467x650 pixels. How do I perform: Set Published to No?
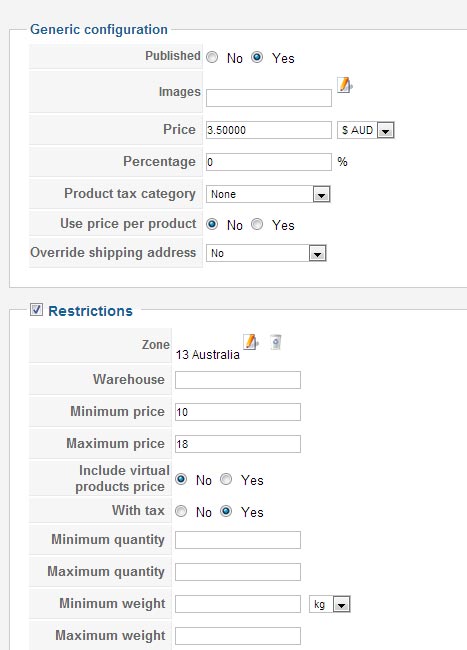click(x=212, y=57)
